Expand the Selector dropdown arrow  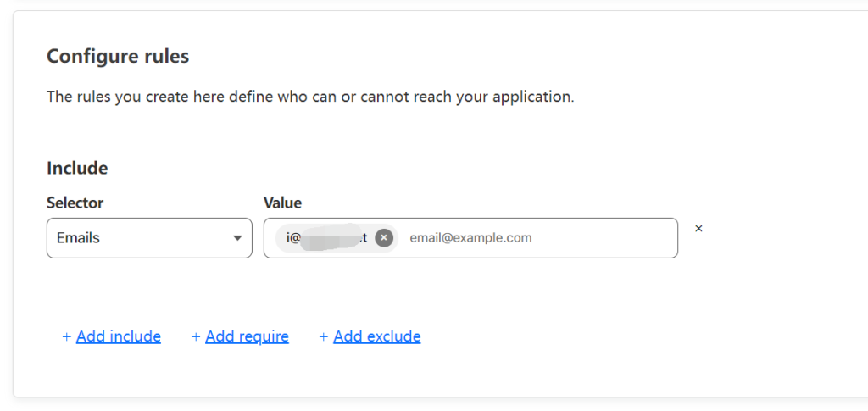point(237,238)
